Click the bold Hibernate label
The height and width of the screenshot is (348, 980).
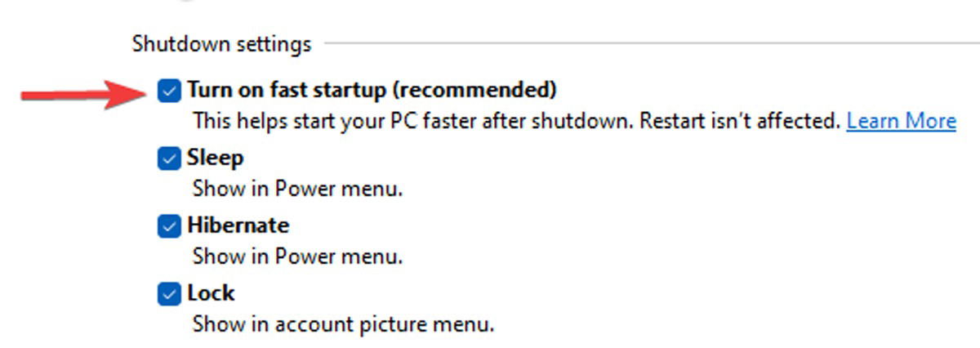coord(238,225)
